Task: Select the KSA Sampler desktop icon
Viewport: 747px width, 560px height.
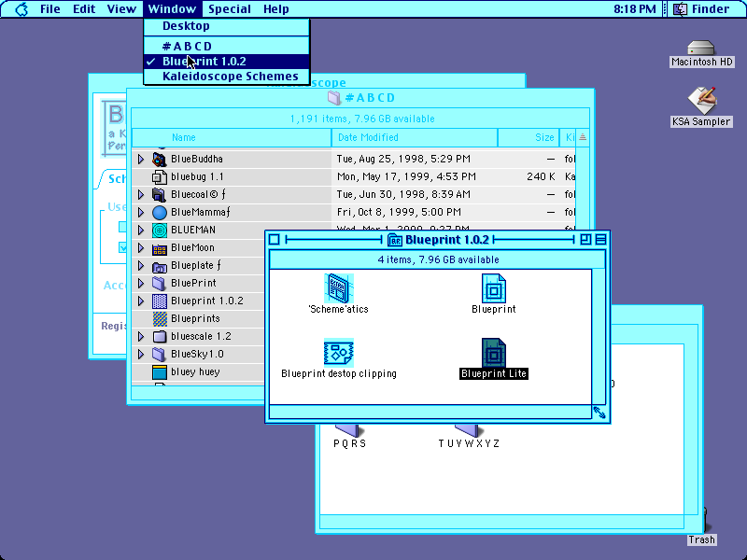Action: pyautogui.click(x=701, y=101)
